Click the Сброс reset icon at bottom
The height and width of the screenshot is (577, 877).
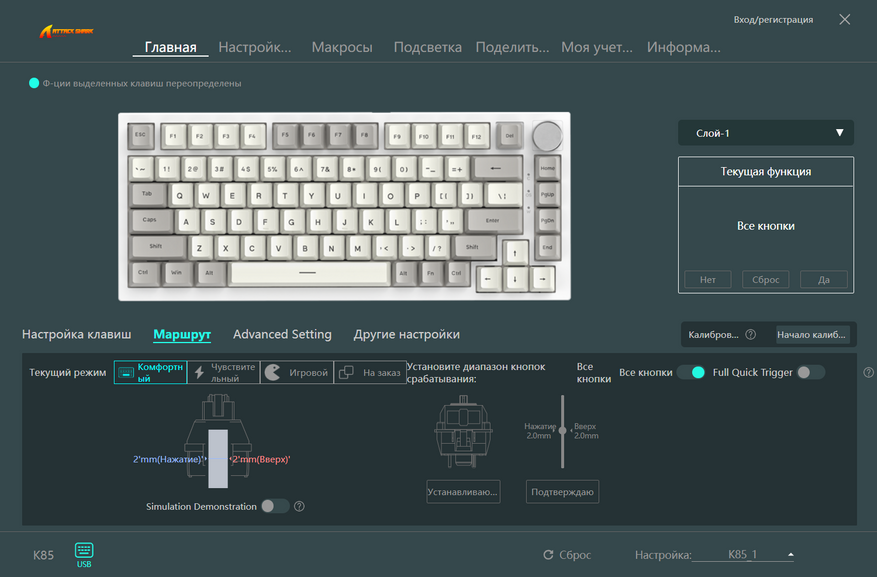548,555
